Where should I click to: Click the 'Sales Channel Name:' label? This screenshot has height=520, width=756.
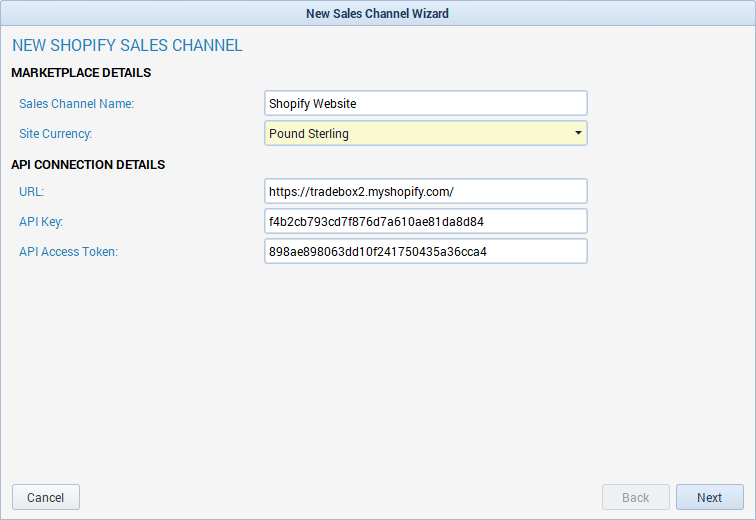(76, 104)
